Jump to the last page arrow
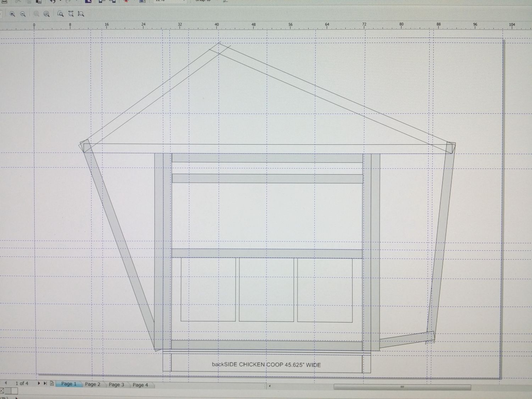Image resolution: width=532 pixels, height=399 pixels. coord(45,383)
